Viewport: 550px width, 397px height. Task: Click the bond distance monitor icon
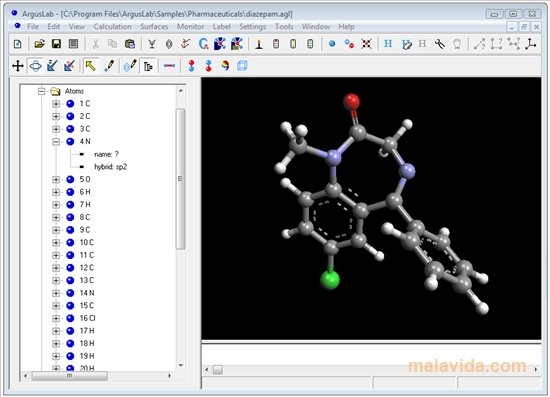tap(479, 44)
